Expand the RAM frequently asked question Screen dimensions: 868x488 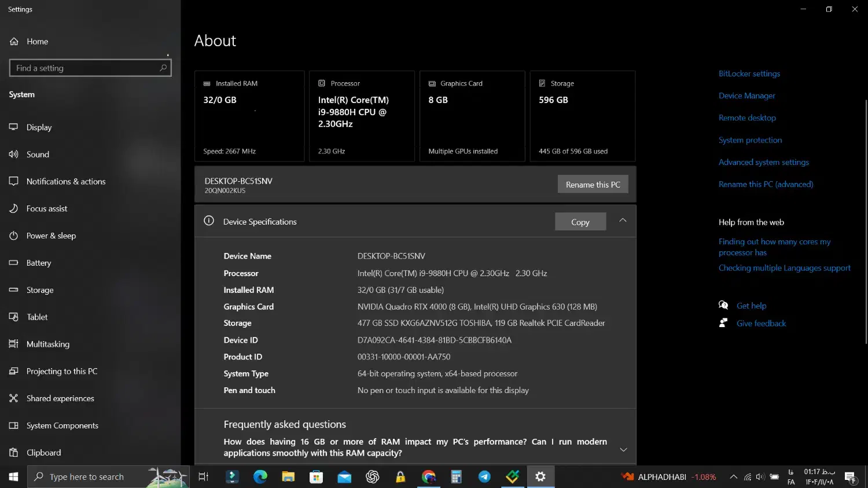tap(623, 449)
